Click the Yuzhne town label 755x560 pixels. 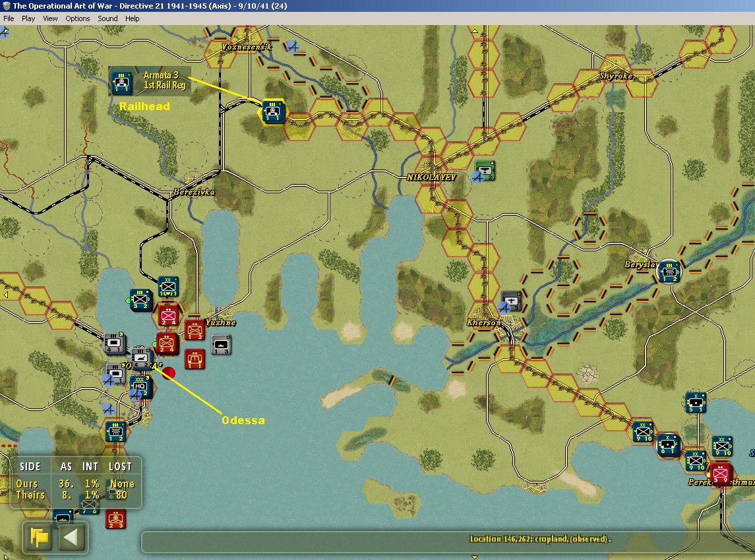pyautogui.click(x=220, y=323)
